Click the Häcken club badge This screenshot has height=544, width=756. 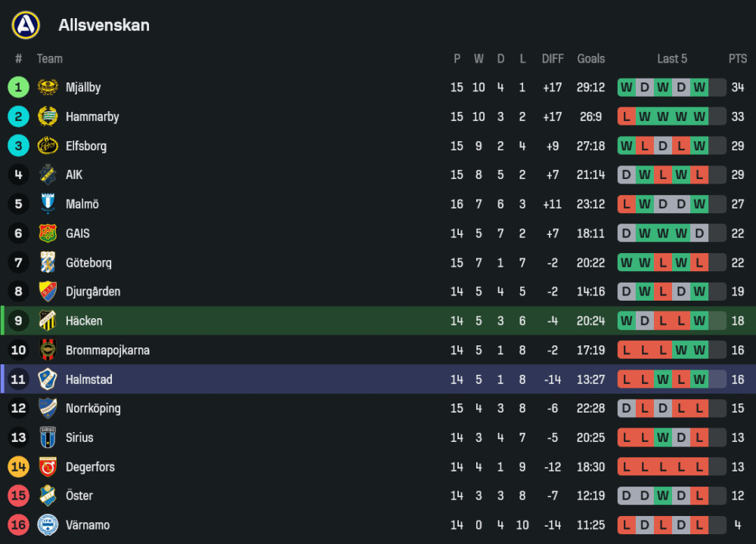(48, 320)
